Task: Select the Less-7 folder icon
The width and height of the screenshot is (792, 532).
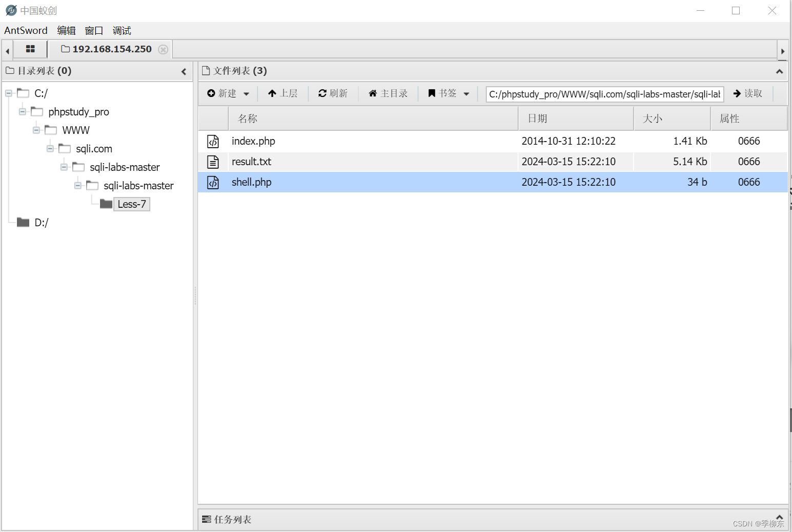Action: [106, 204]
